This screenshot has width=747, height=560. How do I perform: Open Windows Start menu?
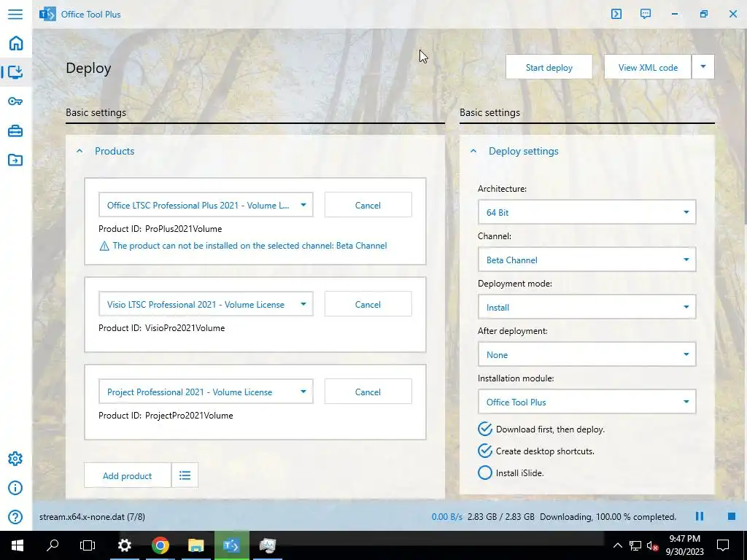point(18,545)
